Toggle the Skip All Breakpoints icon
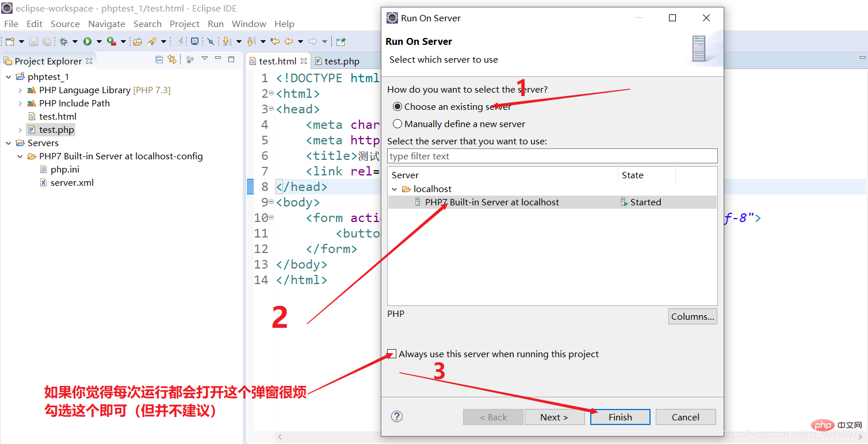The image size is (868, 444). (x=211, y=41)
